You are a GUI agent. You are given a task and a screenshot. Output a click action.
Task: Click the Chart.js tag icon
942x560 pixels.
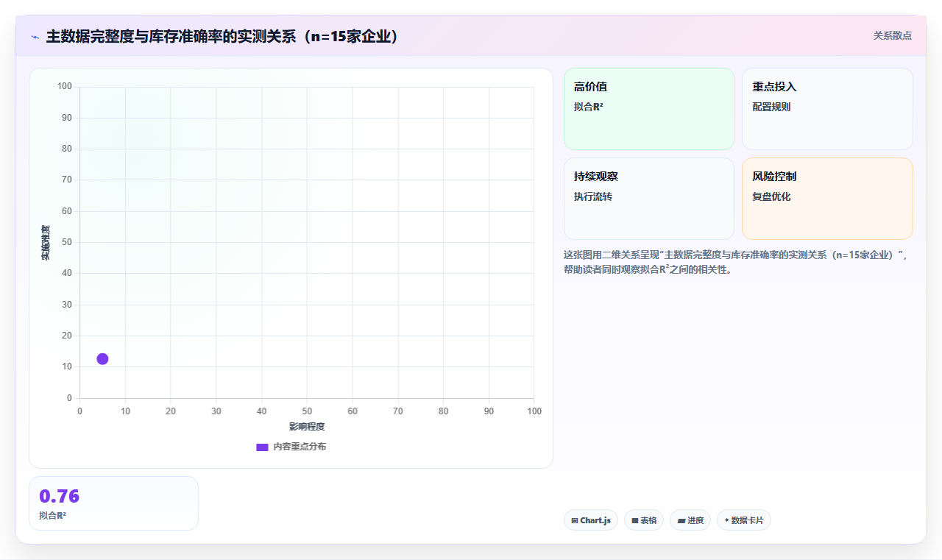[x=575, y=521]
